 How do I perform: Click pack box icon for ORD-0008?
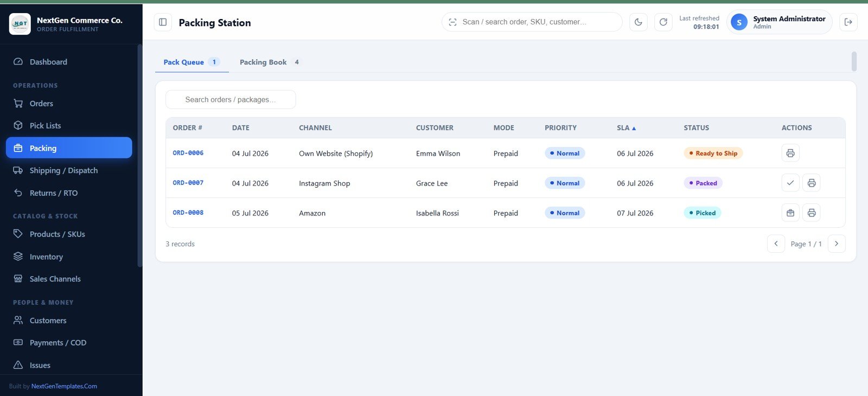pyautogui.click(x=790, y=213)
